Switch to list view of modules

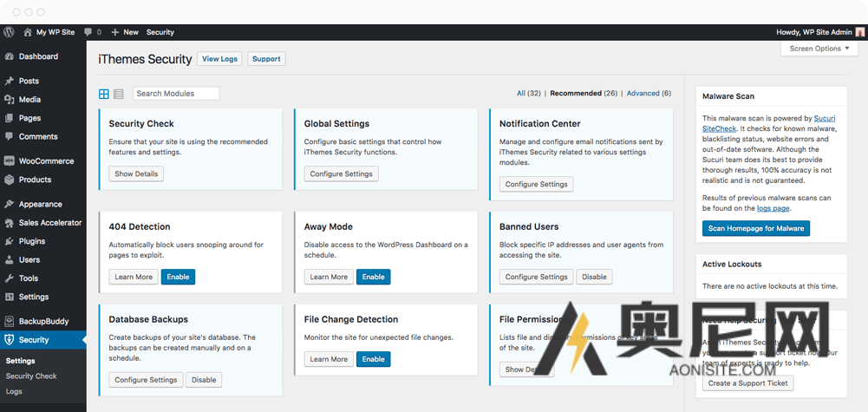[x=119, y=94]
